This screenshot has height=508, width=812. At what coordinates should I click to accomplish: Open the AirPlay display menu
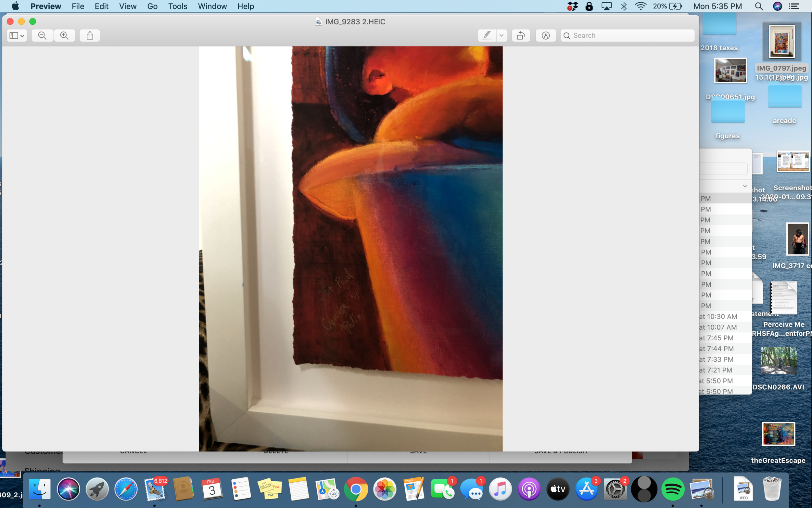[607, 6]
